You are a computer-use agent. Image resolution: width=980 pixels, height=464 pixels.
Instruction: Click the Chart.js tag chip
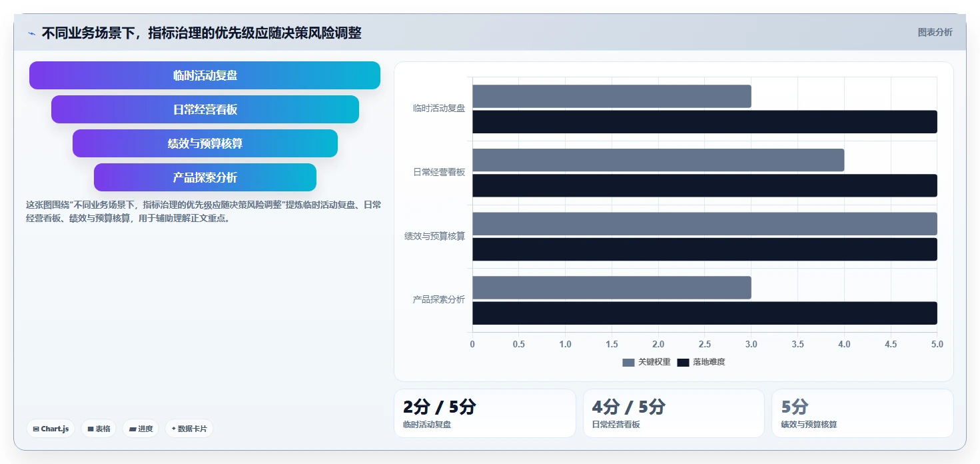[51, 429]
